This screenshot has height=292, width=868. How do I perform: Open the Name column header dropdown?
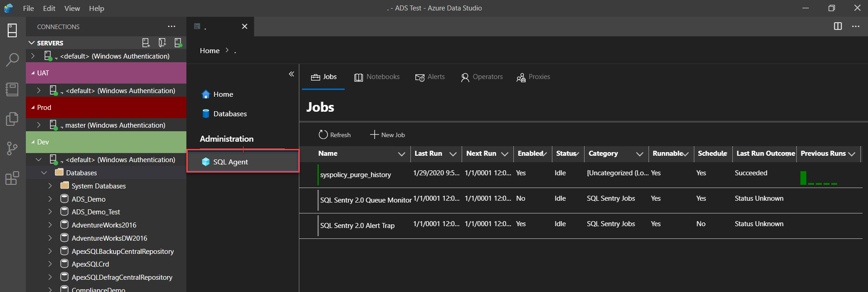pyautogui.click(x=401, y=154)
